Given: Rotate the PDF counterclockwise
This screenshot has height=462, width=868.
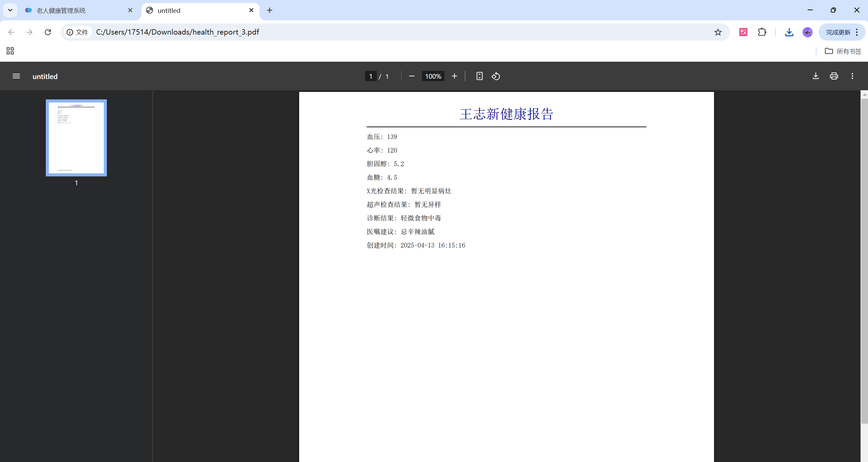Looking at the screenshot, I should pyautogui.click(x=496, y=76).
